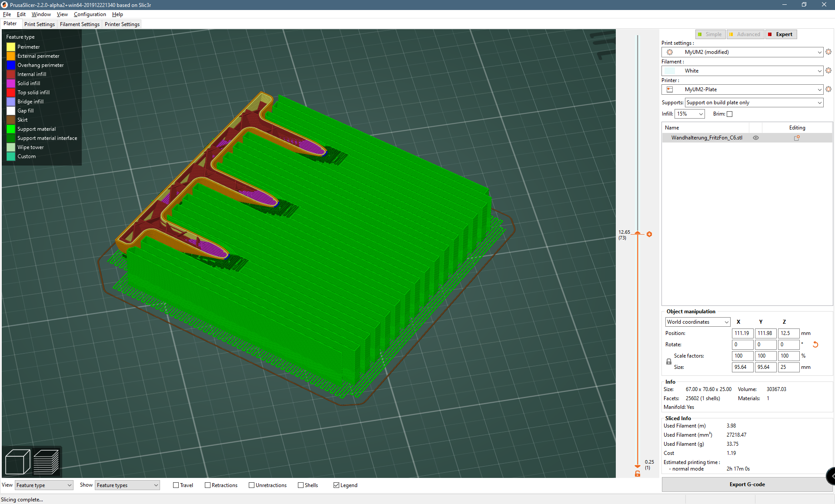This screenshot has height=504, width=835.
Task: Hide Wandhalterung_FritzFon_C6.stl with eye toggle
Action: [x=755, y=138]
